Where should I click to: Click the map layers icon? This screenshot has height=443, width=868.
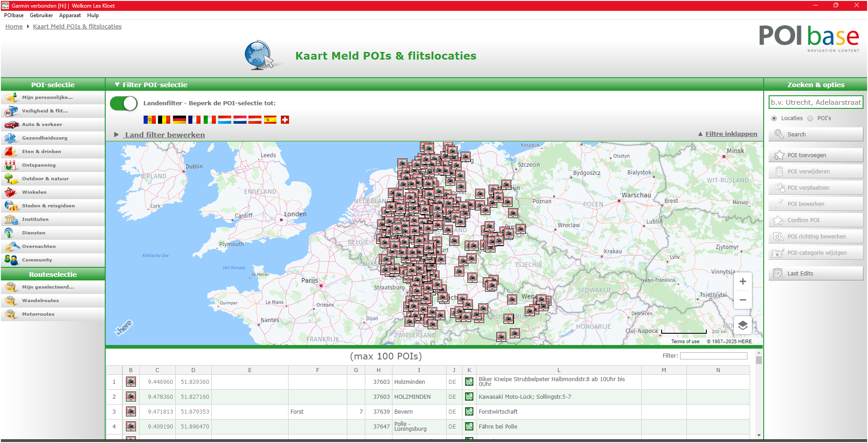(x=742, y=326)
